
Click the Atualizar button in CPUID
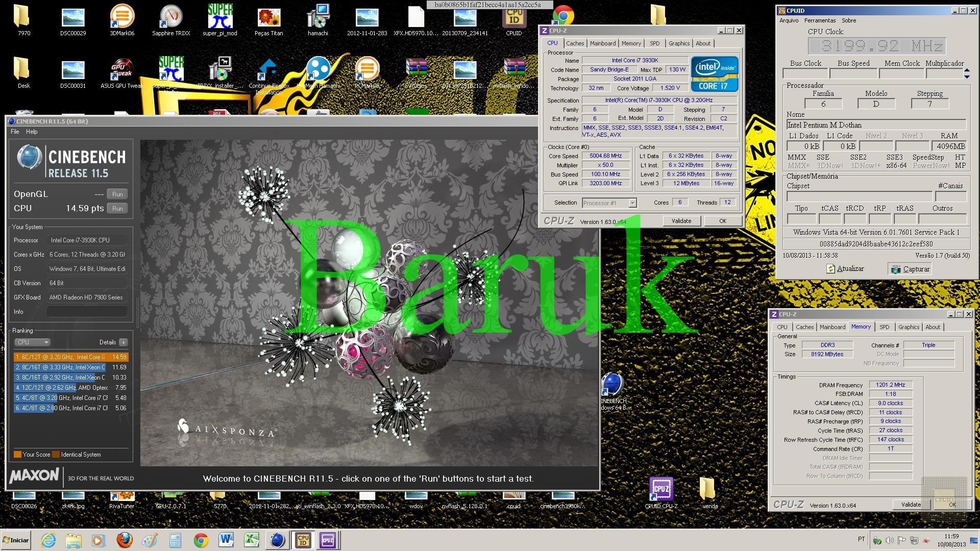click(x=845, y=269)
